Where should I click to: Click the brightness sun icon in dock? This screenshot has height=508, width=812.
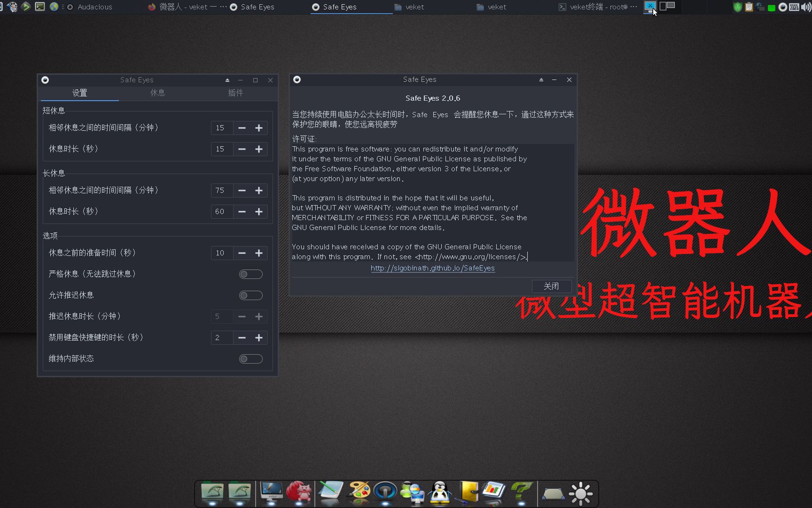click(581, 493)
